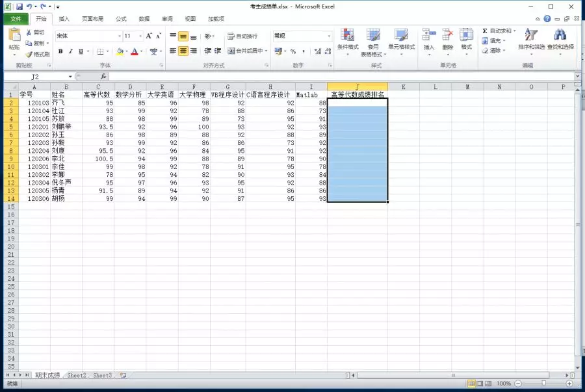Apply borders using the border icon
This screenshot has height=392, width=585.
pos(100,51)
